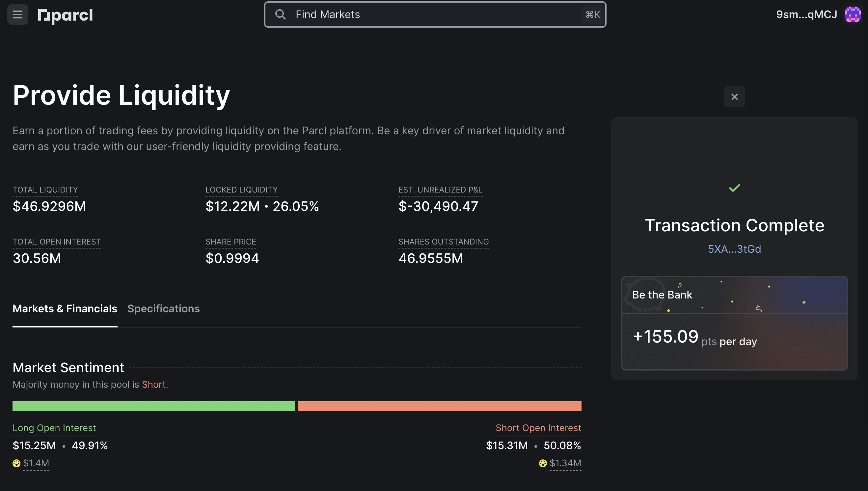
Task: Click the transaction complete checkmark icon
Action: 734,188
